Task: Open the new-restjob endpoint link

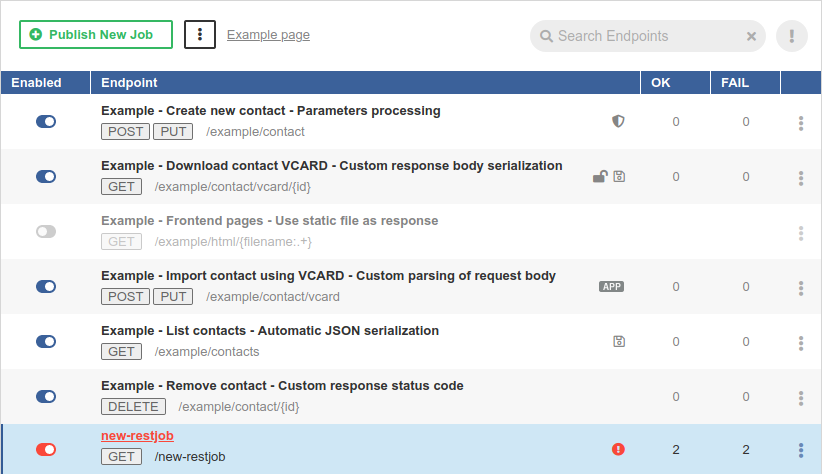Action: pyautogui.click(x=137, y=436)
